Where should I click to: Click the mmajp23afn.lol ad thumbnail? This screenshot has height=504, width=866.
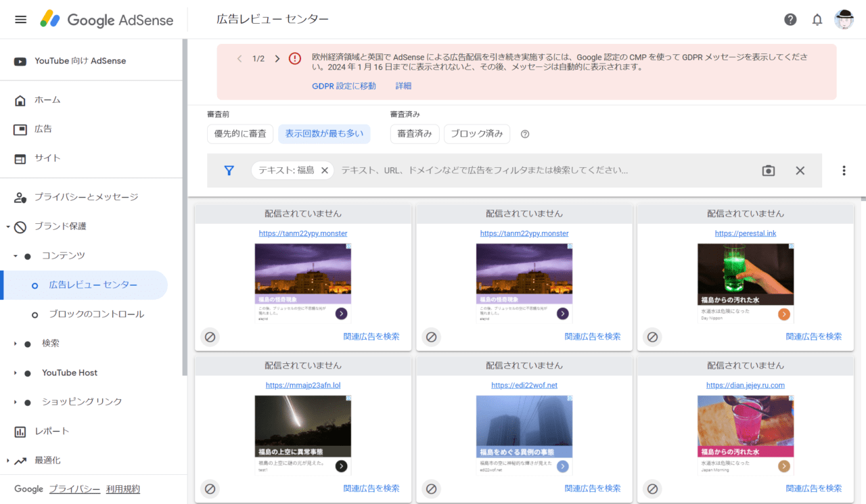(302, 434)
